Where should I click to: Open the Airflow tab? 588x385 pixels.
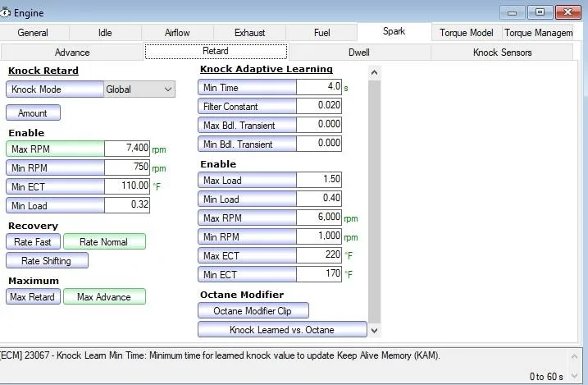click(x=177, y=33)
